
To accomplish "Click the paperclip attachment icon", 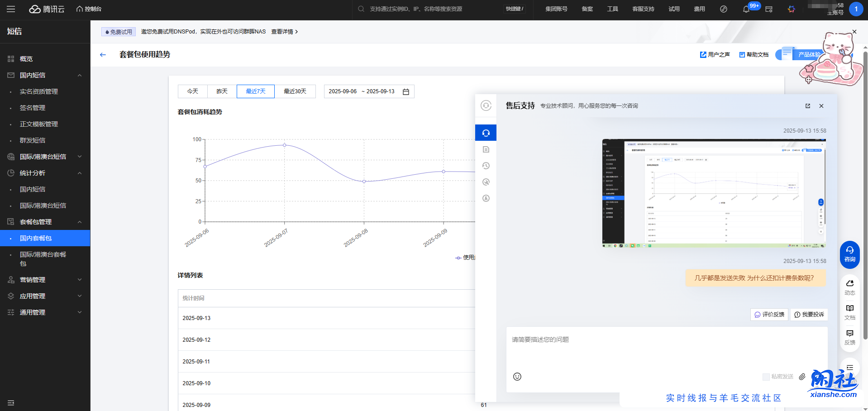I will (802, 377).
